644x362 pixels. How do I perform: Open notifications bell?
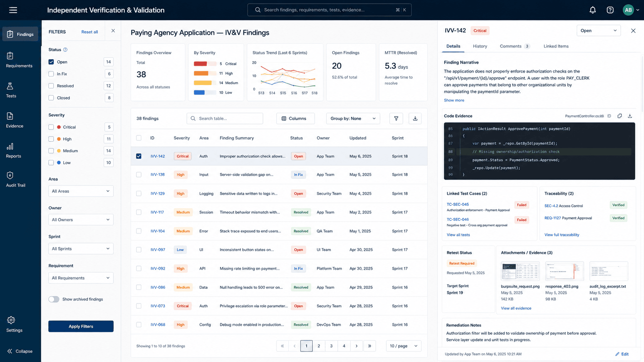[x=592, y=10]
